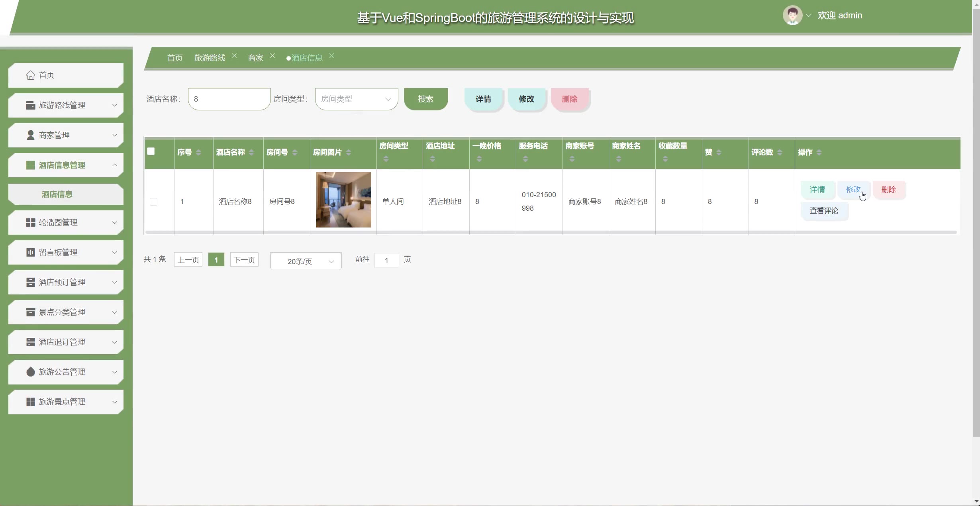The image size is (980, 506).
Task: Click the green 搜索 button
Action: pos(425,99)
